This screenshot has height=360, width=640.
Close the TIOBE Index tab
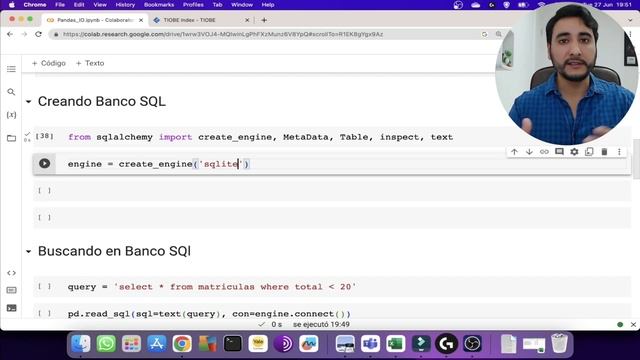point(247,20)
